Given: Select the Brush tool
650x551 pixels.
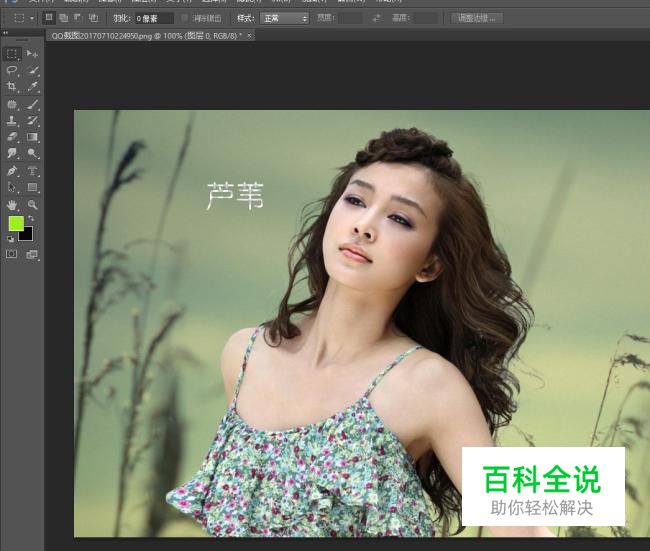Looking at the screenshot, I should (32, 104).
